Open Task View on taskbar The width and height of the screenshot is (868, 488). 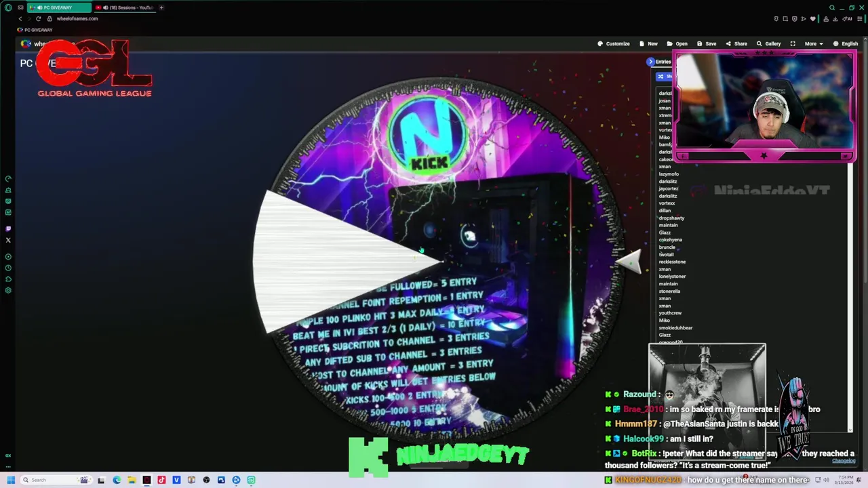101,480
